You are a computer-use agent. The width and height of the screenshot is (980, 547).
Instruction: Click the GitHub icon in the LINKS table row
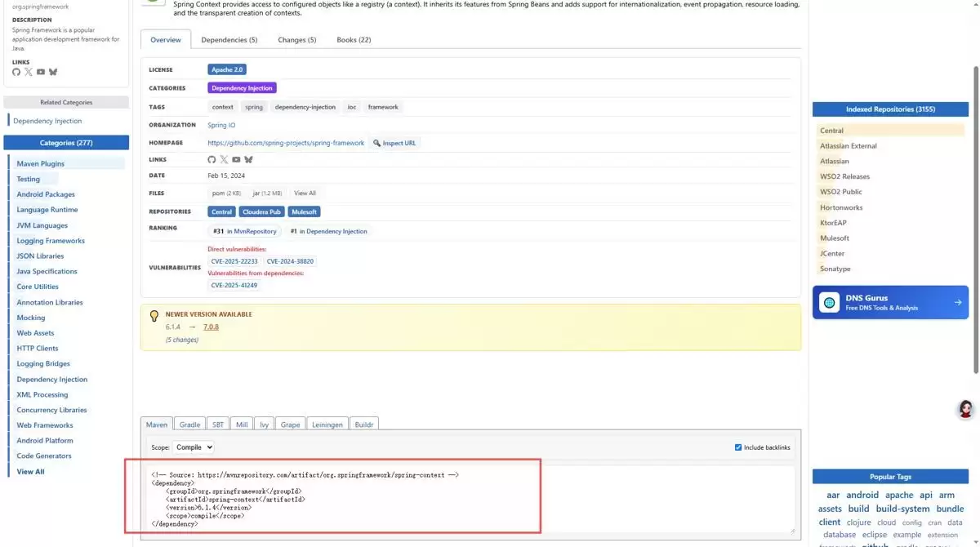[x=212, y=159]
